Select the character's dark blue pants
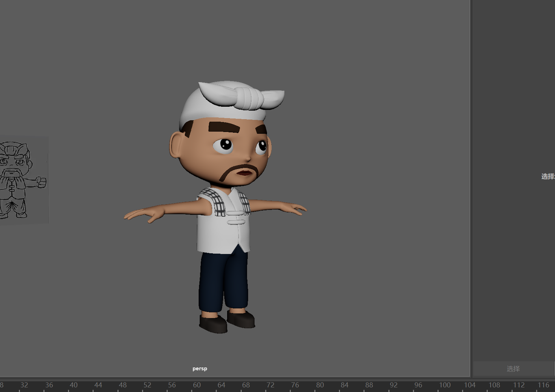 (223, 281)
